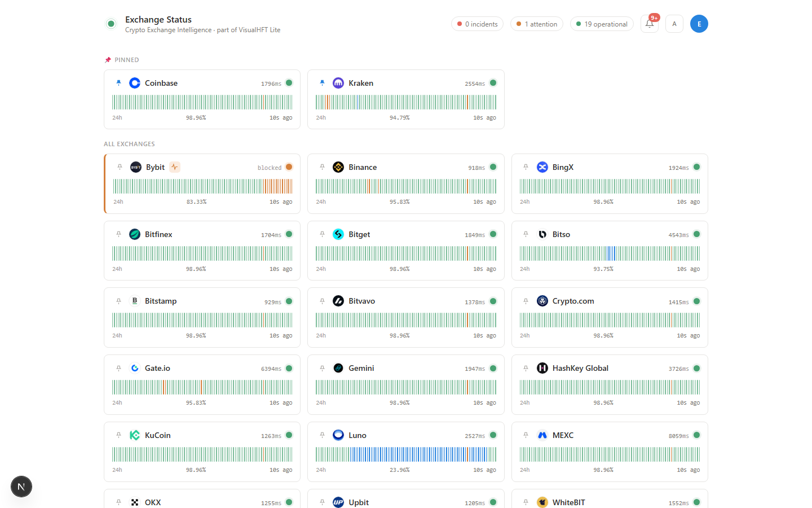Open the Next.js dev tools badge
812x508 pixels.
21,487
